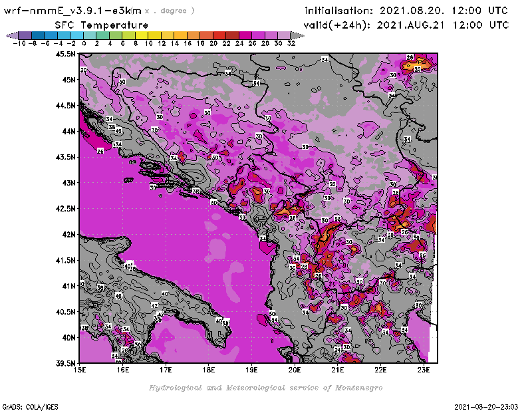Click the colorbar value label -10
Viewport: 532px width, 411px height.
(x=19, y=44)
